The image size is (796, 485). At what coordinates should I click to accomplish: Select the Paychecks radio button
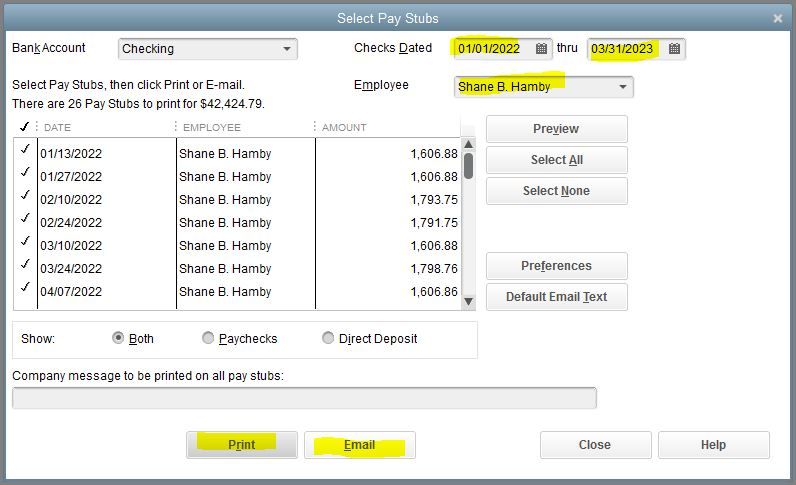[x=208, y=338]
